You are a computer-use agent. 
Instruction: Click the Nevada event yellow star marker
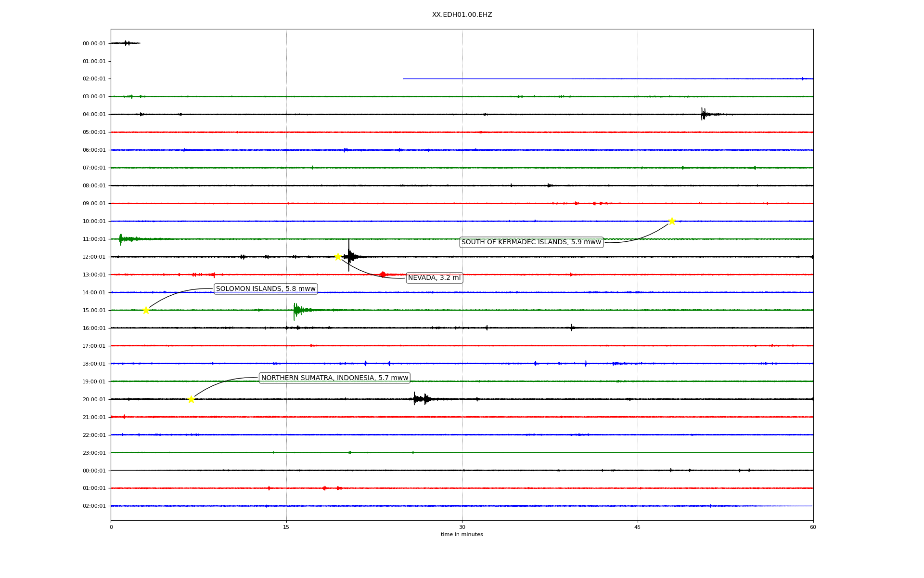[338, 257]
